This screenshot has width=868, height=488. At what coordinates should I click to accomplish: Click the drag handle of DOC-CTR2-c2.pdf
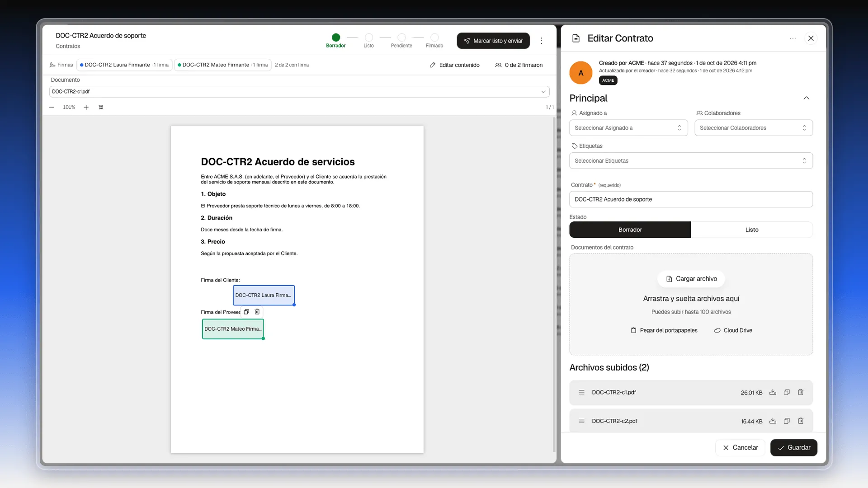(581, 421)
